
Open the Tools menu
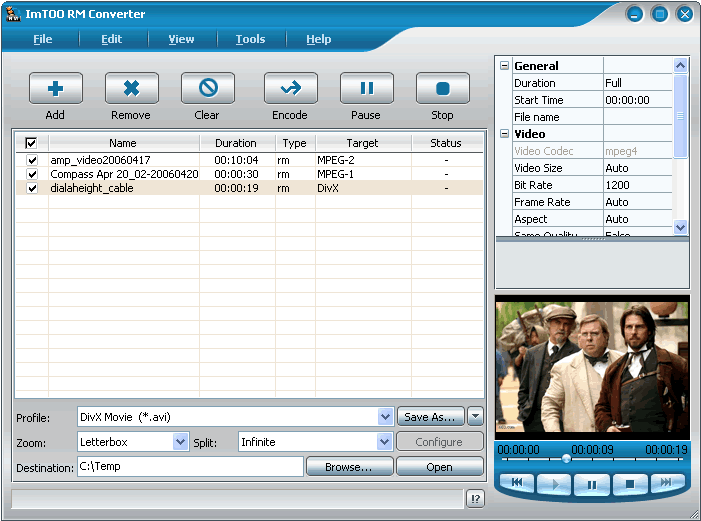click(250, 39)
